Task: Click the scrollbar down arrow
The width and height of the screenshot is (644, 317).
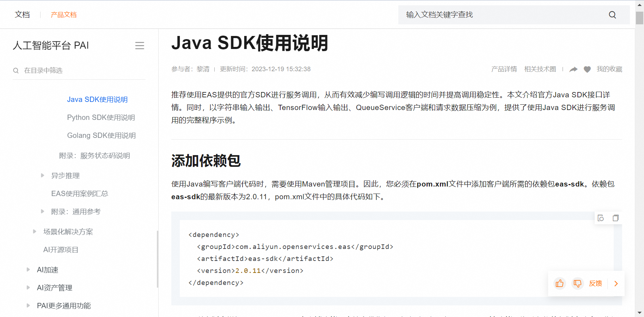Action: pyautogui.click(x=639, y=313)
